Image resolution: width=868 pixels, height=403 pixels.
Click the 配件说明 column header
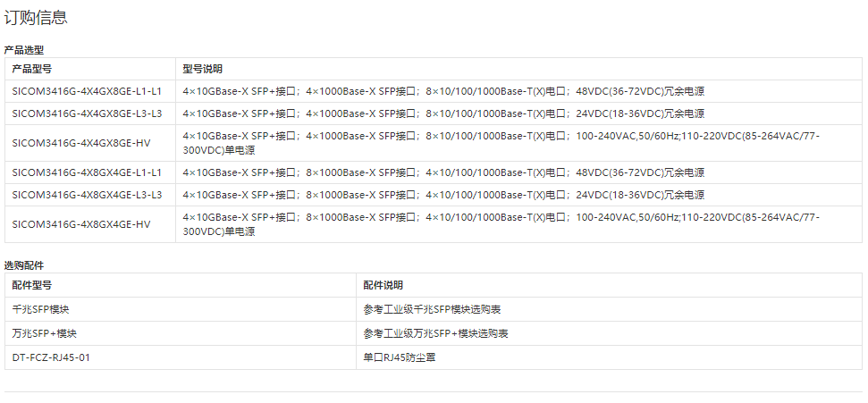383,285
